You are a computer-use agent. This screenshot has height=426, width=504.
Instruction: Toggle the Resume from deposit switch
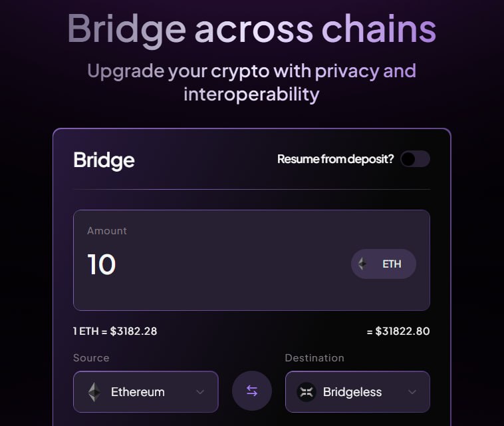[415, 159]
